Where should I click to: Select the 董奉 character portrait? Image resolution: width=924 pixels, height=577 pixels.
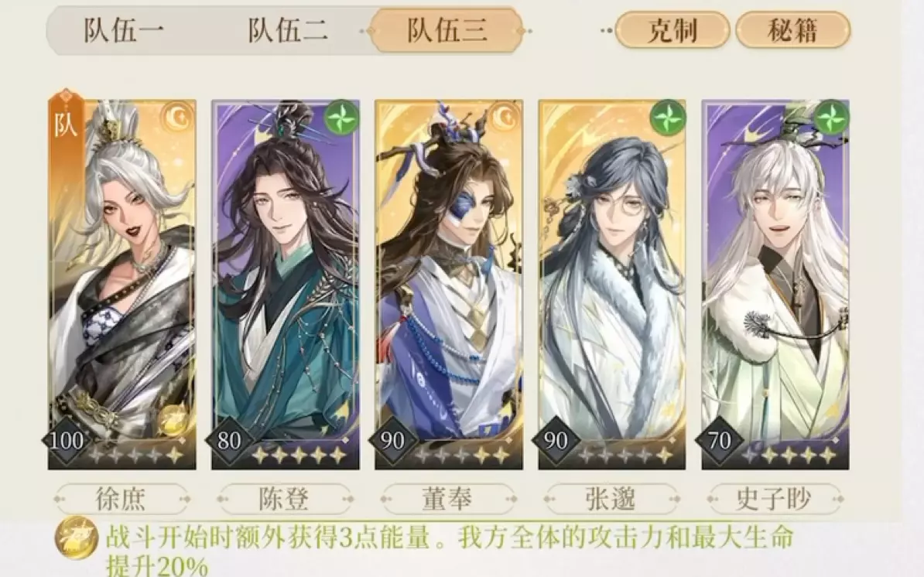[449, 285]
